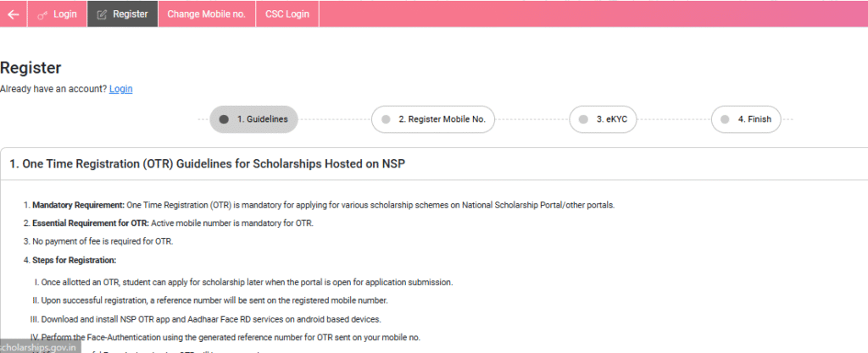
Task: Click the Steps for Registration label
Action: click(x=74, y=260)
